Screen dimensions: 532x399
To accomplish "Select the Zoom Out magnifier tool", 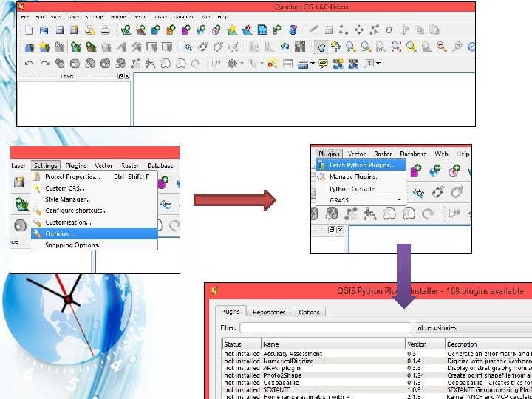I will [x=366, y=47].
